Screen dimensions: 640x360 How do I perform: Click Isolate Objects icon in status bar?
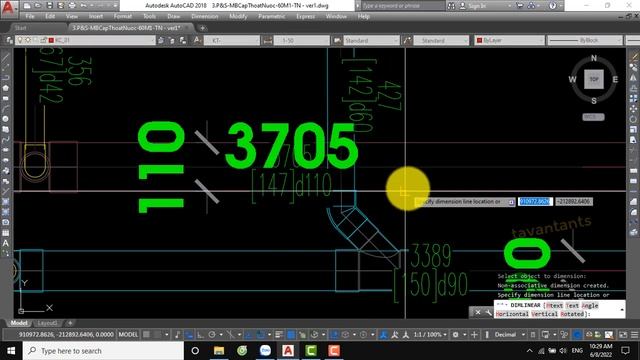pyautogui.click(x=564, y=335)
